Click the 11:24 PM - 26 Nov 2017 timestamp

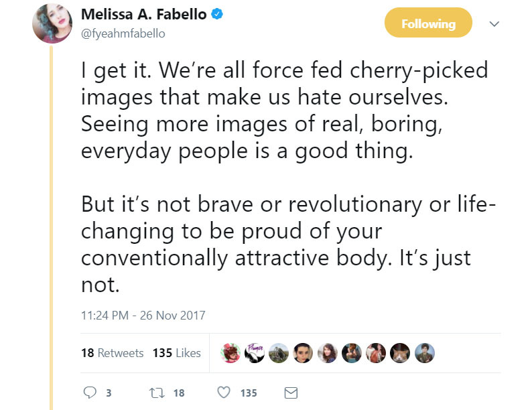(143, 315)
